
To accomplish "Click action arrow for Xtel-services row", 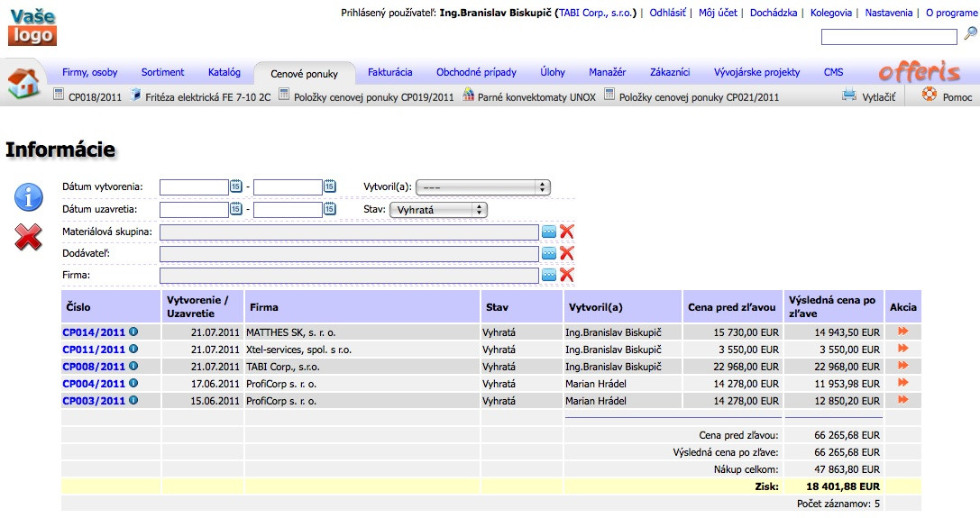I will pos(903,348).
